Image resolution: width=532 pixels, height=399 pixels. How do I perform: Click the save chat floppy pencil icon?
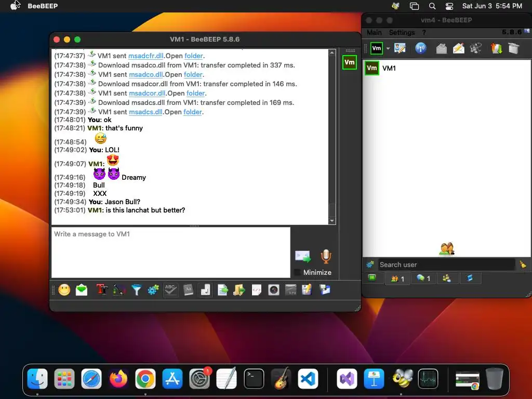(307, 290)
